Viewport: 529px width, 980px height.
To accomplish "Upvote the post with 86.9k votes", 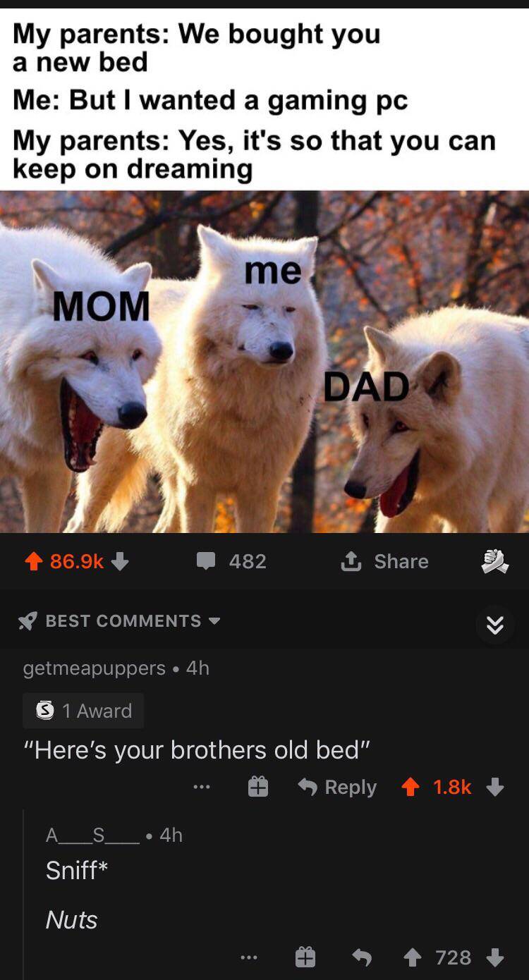I will (32, 561).
